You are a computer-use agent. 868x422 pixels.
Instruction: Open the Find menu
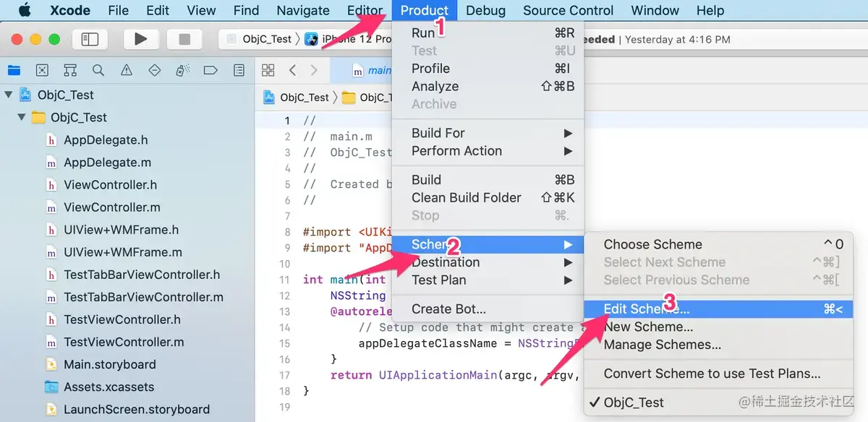(x=246, y=10)
